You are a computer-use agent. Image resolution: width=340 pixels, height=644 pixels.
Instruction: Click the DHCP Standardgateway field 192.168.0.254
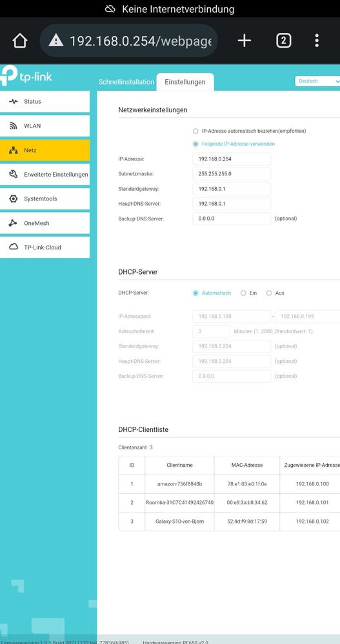(x=232, y=346)
